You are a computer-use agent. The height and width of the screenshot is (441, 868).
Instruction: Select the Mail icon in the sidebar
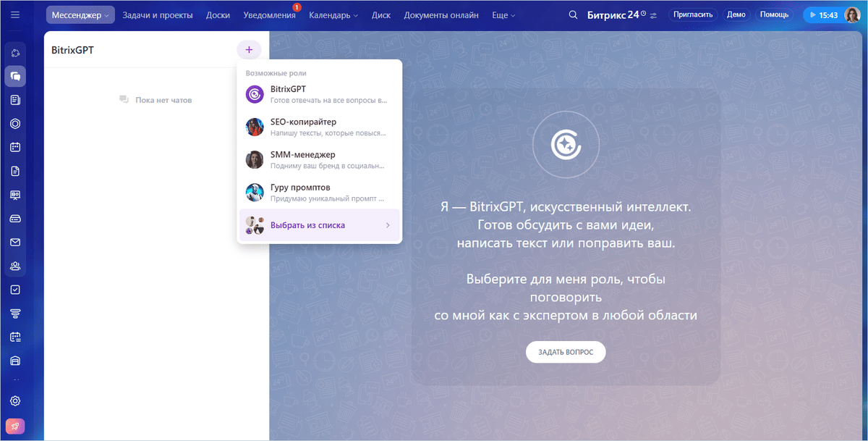coord(15,241)
